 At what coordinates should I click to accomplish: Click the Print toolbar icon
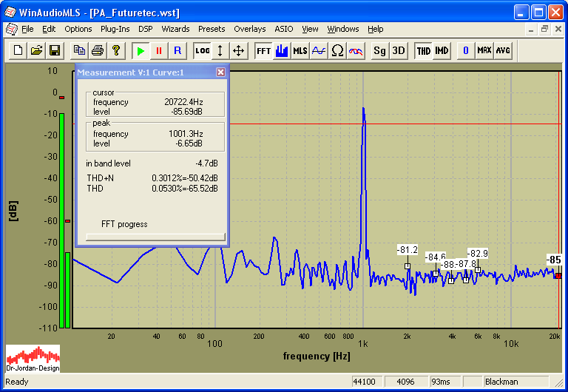coord(97,50)
